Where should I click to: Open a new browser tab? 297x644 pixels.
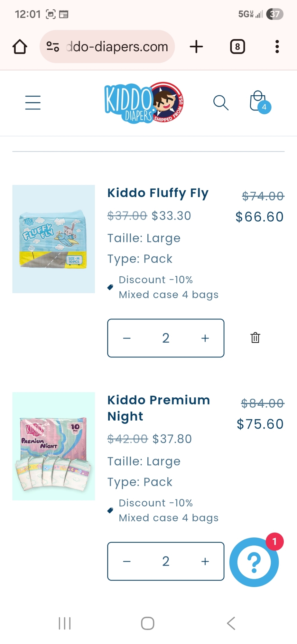pyautogui.click(x=196, y=47)
